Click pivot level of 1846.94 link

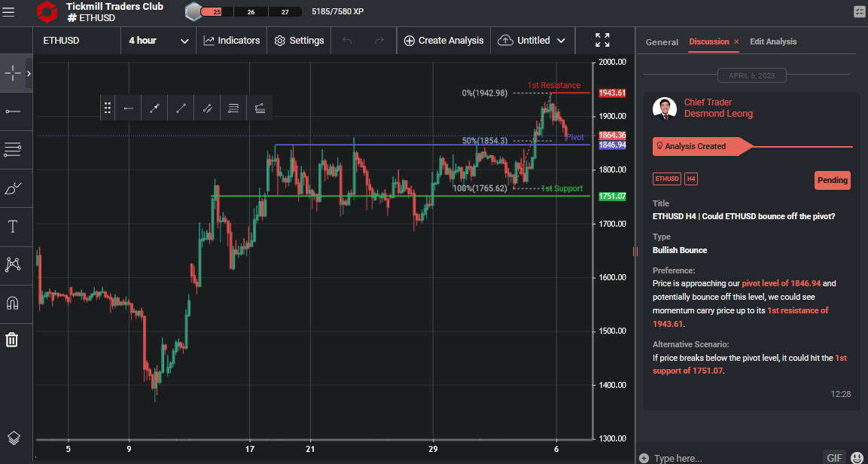tap(781, 283)
